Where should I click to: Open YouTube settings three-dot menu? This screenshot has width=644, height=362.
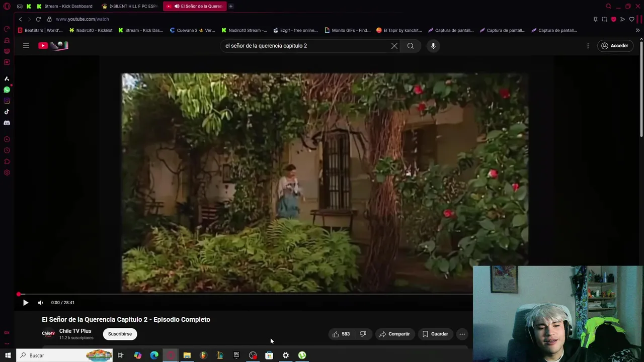[x=588, y=46]
